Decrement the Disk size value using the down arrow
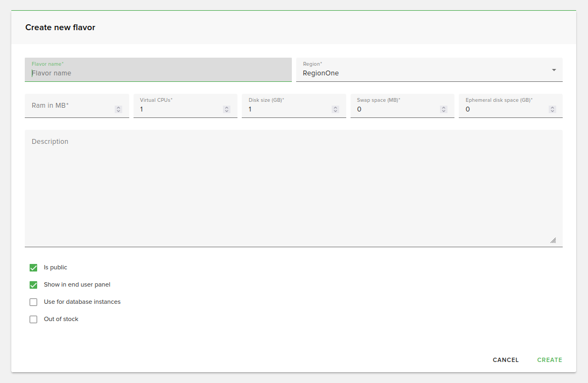The height and width of the screenshot is (383, 588). [x=335, y=111]
